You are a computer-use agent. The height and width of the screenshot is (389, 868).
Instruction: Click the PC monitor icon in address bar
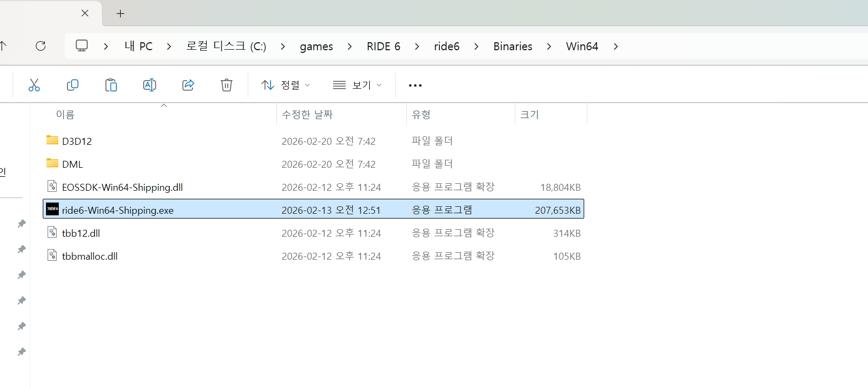(82, 46)
